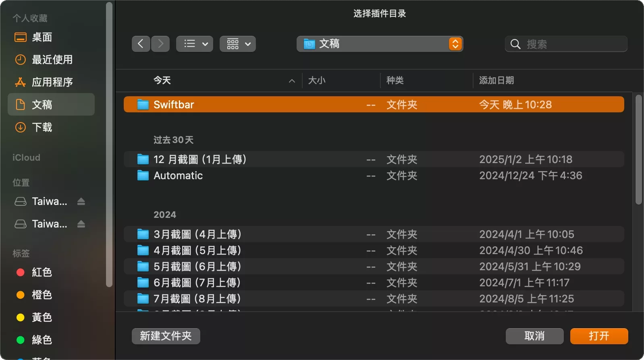Click the Automatic folder icon
Image resolution: width=644 pixels, height=360 pixels.
[x=143, y=176]
